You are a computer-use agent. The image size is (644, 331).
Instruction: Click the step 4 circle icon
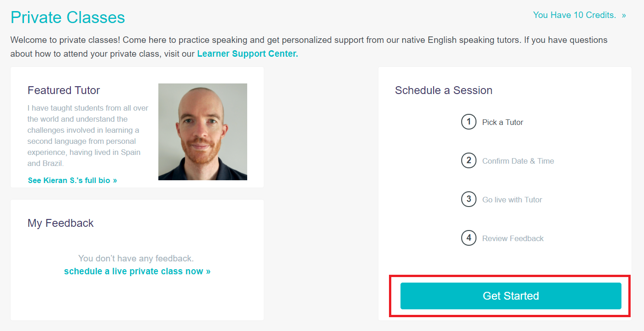(x=469, y=238)
